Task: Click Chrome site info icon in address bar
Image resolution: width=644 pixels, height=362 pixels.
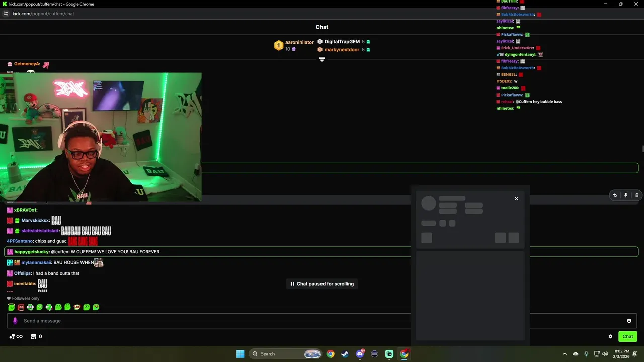Action: tap(6, 14)
